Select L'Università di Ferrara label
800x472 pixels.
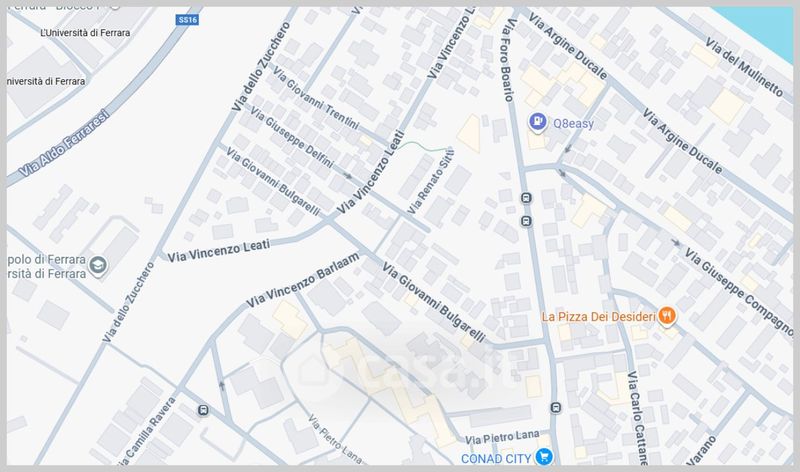pos(85,33)
